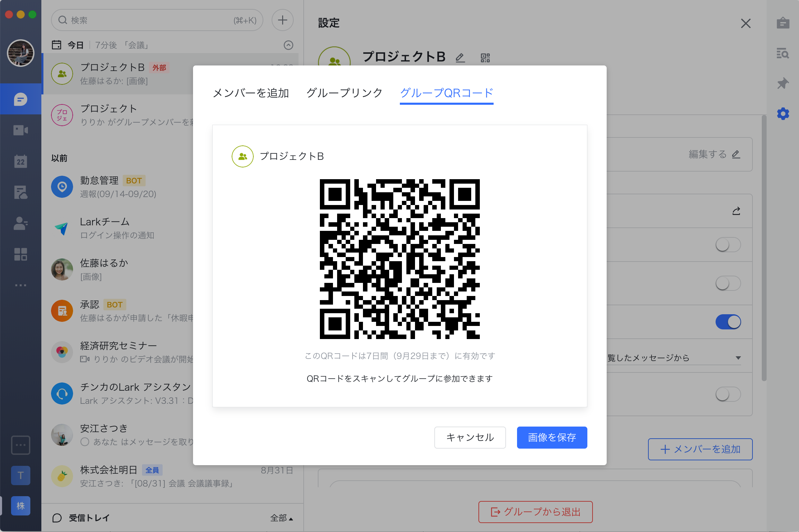Screen dimensions: 799x532
Task: Open the video meetings icon
Action: 21,130
